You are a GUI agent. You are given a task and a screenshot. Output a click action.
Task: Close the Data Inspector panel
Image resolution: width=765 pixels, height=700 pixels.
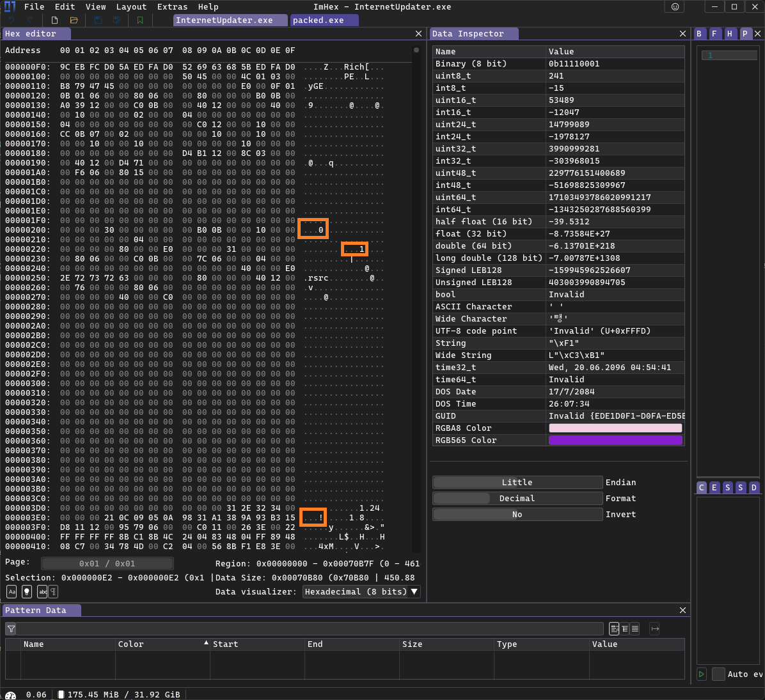[682, 34]
